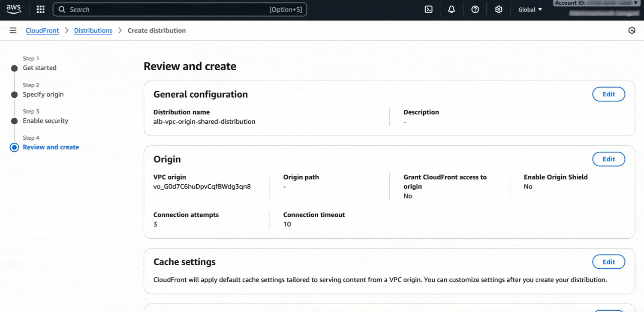Screen dimensions: 644x312
Task: Jump to Step 3 Enable security
Action: point(45,121)
